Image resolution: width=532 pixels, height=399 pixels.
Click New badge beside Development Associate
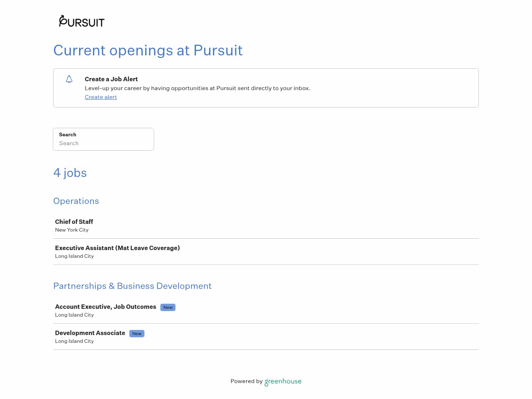pos(137,334)
